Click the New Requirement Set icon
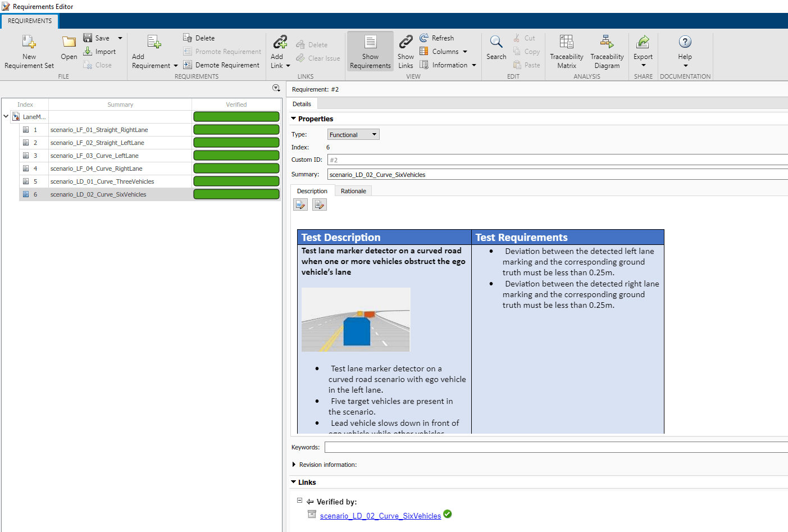The image size is (788, 532). (x=29, y=43)
